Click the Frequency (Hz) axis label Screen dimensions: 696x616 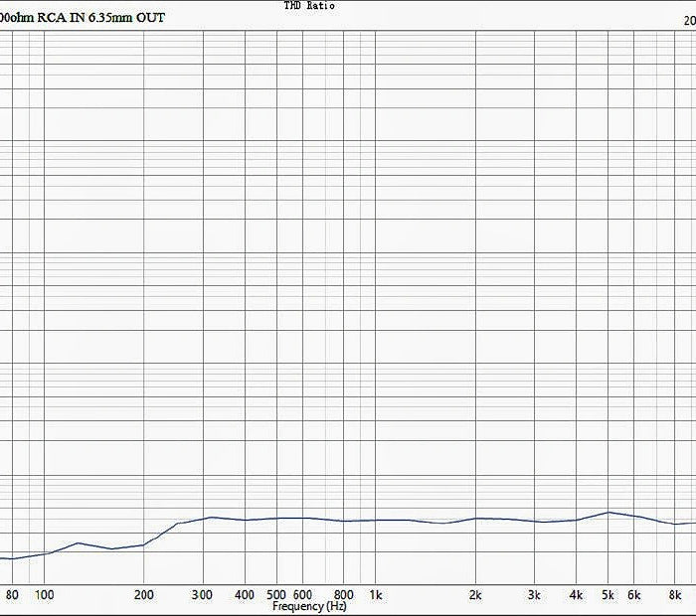[309, 606]
